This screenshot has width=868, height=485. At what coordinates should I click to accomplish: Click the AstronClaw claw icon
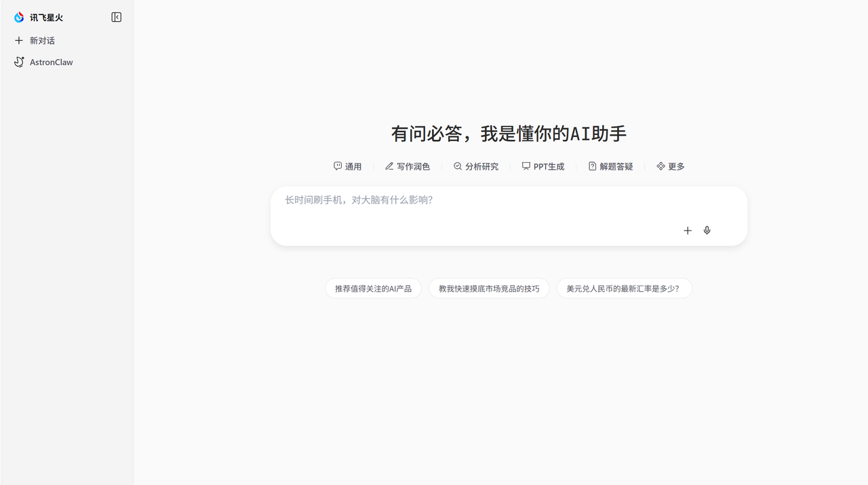tap(19, 62)
